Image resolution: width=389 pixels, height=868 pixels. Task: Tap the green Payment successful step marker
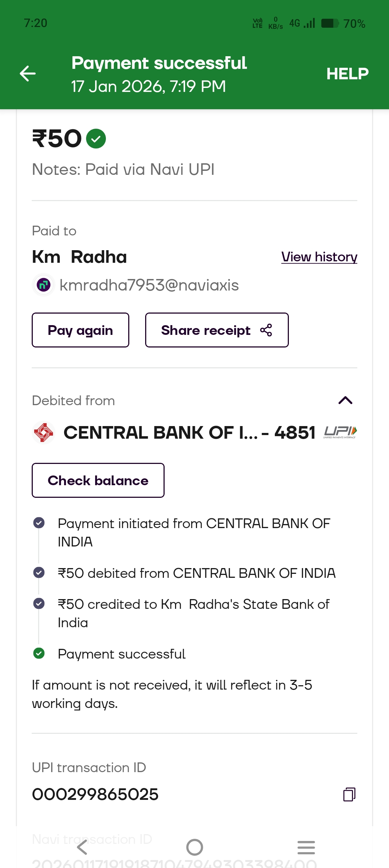[x=39, y=653]
